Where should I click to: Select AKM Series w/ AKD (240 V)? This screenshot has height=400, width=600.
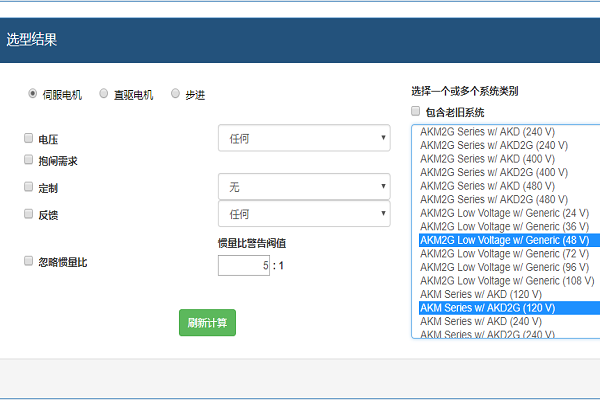coord(509,322)
